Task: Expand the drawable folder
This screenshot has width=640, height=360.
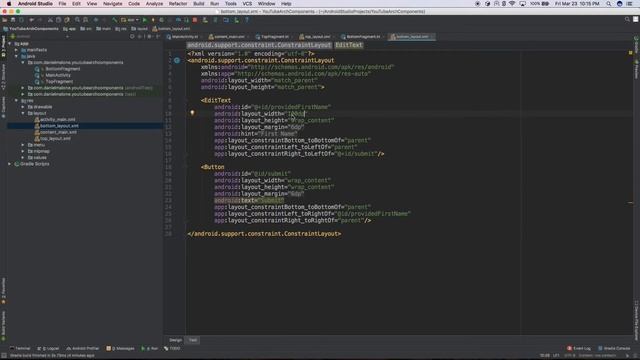Action: click(23, 107)
